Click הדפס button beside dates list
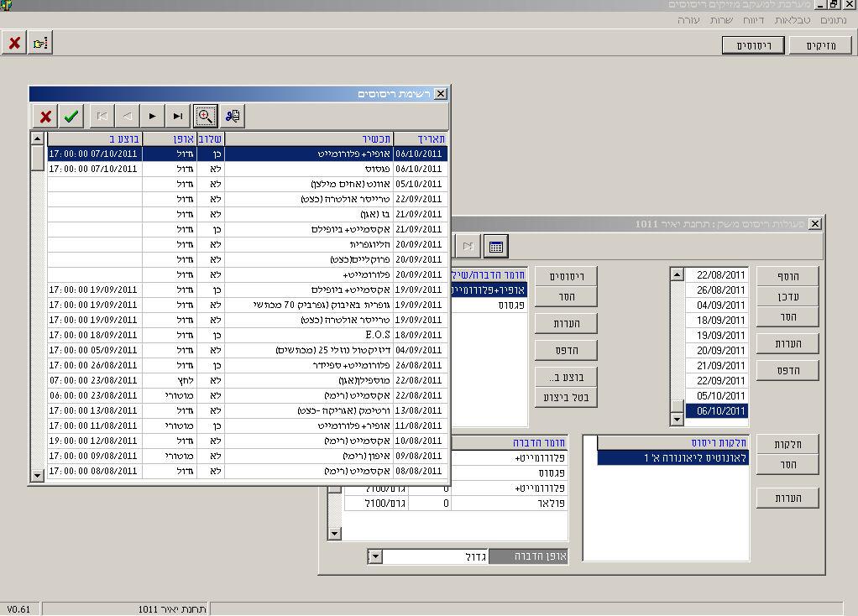The image size is (858, 616). [788, 370]
